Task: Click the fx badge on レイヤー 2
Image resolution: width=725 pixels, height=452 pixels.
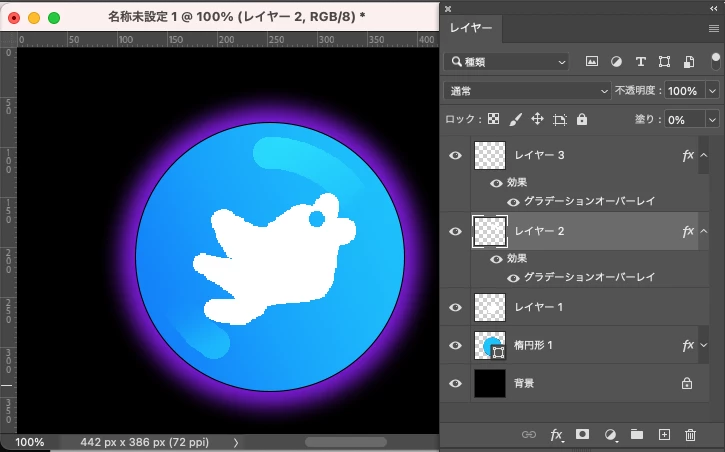Action: click(688, 231)
